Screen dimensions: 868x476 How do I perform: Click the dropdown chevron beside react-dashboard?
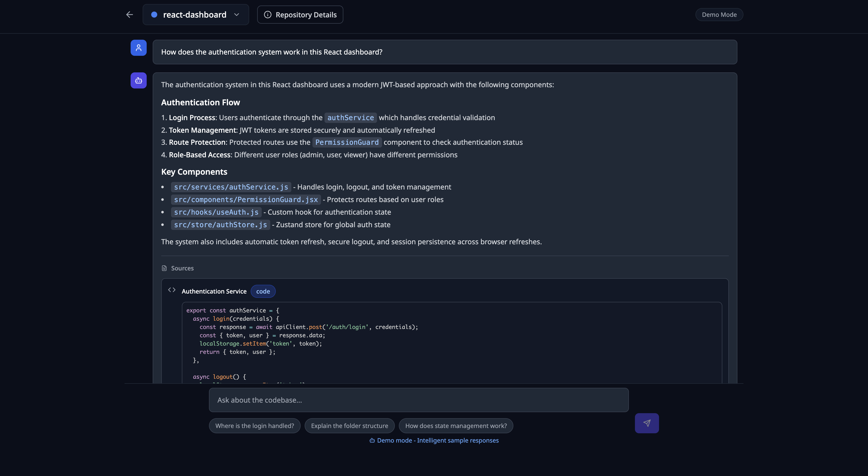(x=237, y=15)
